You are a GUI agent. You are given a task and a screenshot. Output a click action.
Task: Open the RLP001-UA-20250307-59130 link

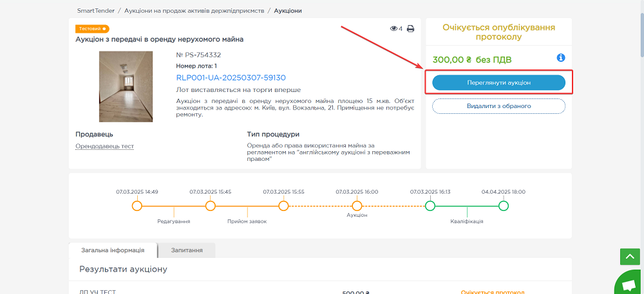click(x=231, y=78)
